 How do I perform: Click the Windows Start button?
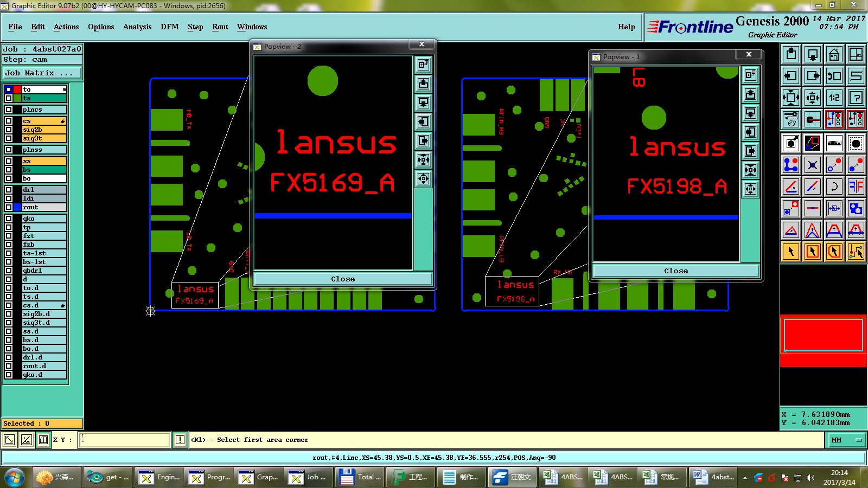pos(15,477)
